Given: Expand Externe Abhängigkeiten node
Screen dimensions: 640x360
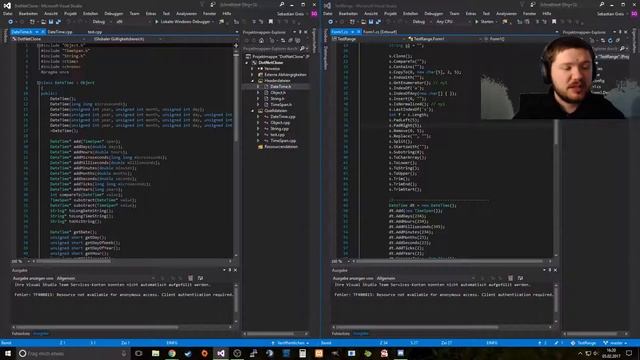Looking at the screenshot, I should tap(253, 75).
